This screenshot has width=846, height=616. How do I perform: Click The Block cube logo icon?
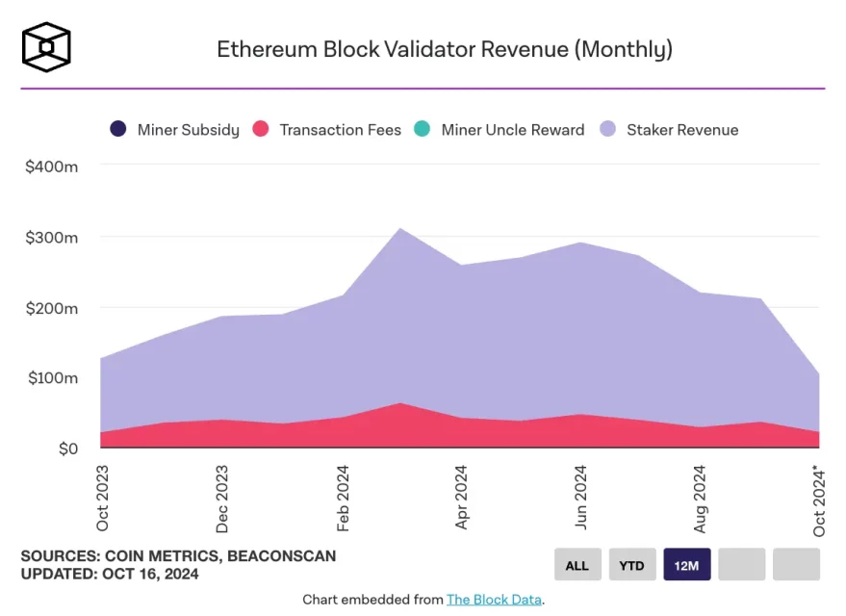pos(44,44)
